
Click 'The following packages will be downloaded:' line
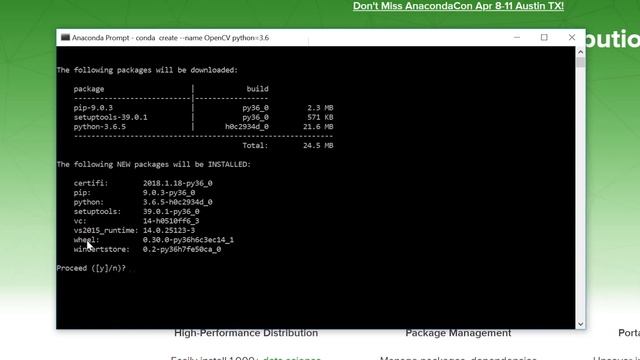point(147,70)
